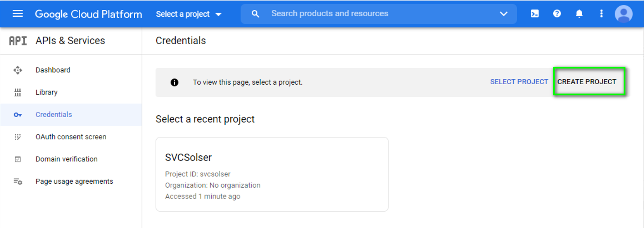Click the search magnifier icon

(255, 14)
